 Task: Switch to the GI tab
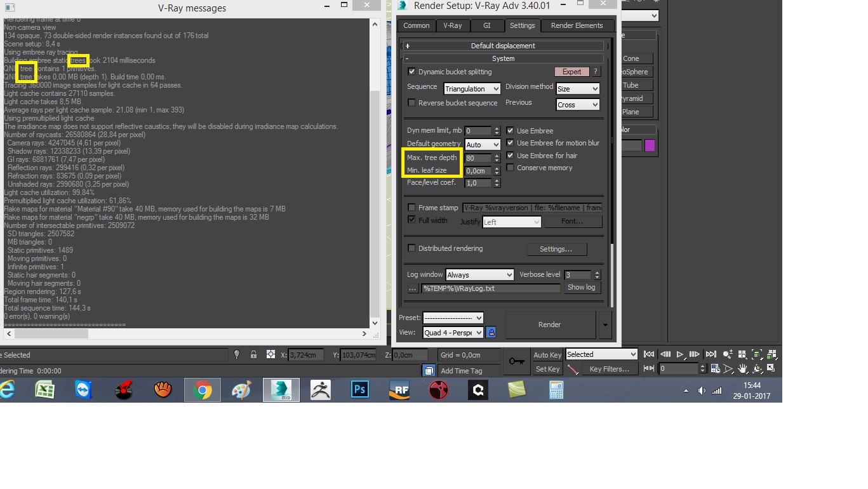tap(487, 25)
